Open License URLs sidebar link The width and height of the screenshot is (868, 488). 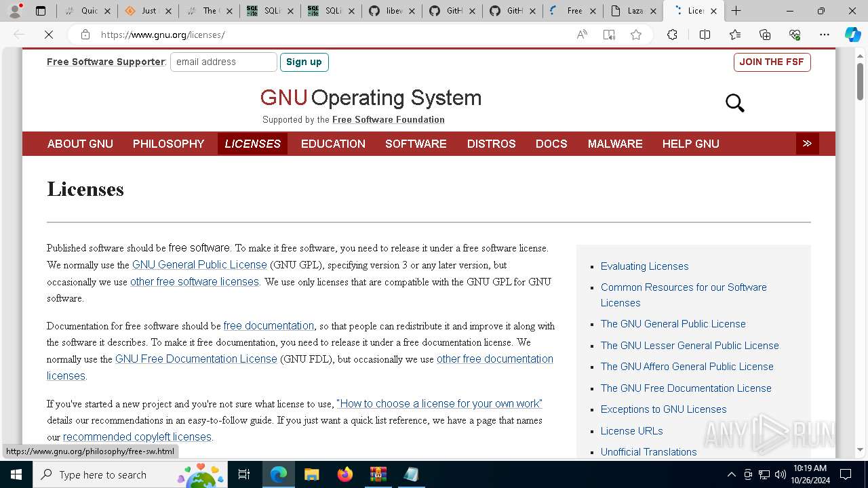(x=631, y=431)
